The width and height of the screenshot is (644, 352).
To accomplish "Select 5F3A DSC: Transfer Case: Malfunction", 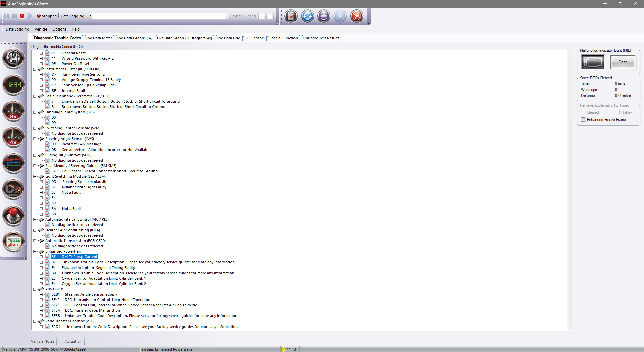I will (86, 310).
